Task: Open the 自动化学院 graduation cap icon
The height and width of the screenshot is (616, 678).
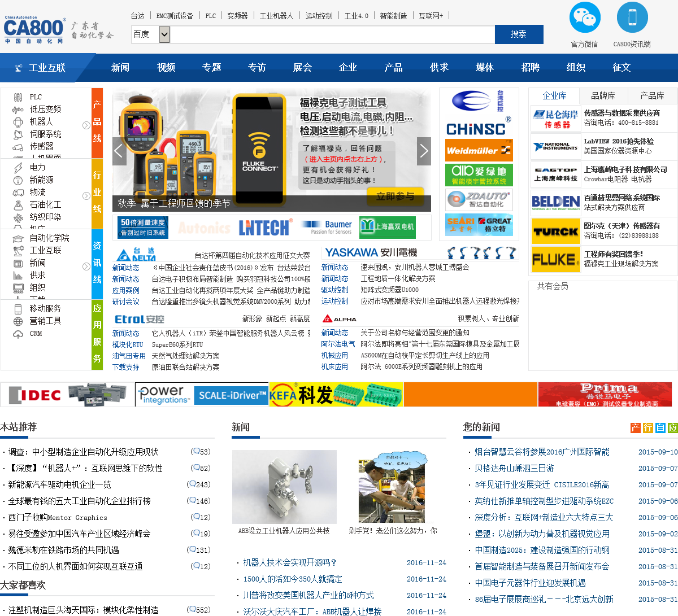Action: coord(18,238)
